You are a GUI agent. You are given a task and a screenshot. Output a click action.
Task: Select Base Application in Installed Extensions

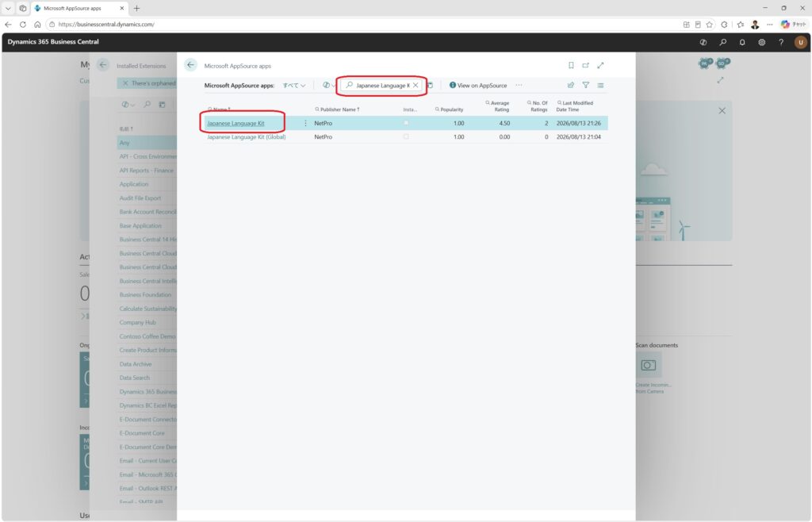pyautogui.click(x=140, y=226)
